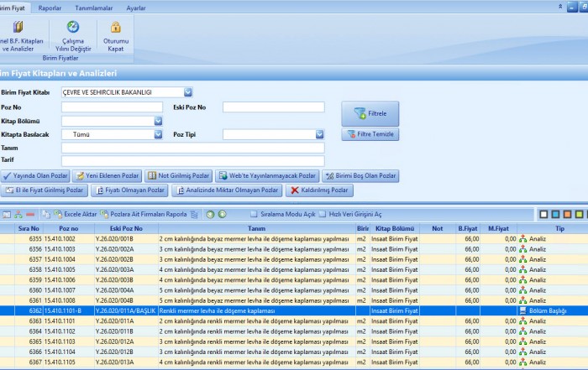Image resolution: width=588 pixels, height=370 pixels.
Task: Select the orange color swatch
Action: pyautogui.click(x=568, y=214)
